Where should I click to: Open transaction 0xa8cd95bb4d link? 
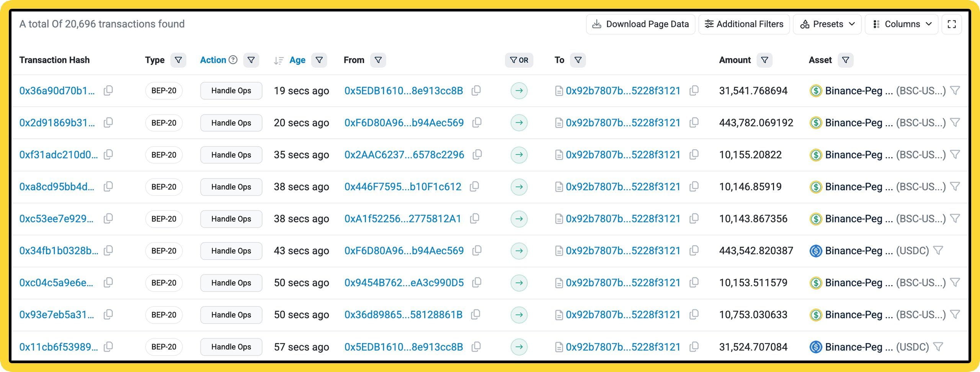[57, 187]
